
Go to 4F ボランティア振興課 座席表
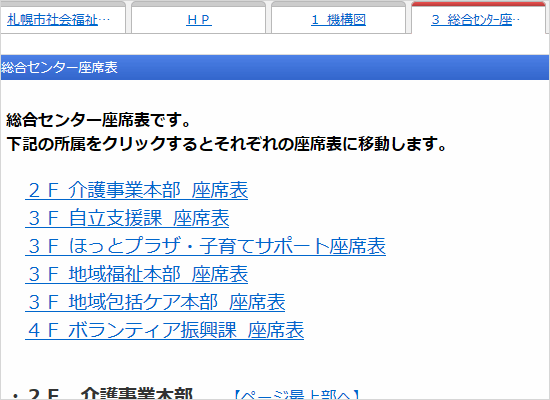click(x=165, y=331)
